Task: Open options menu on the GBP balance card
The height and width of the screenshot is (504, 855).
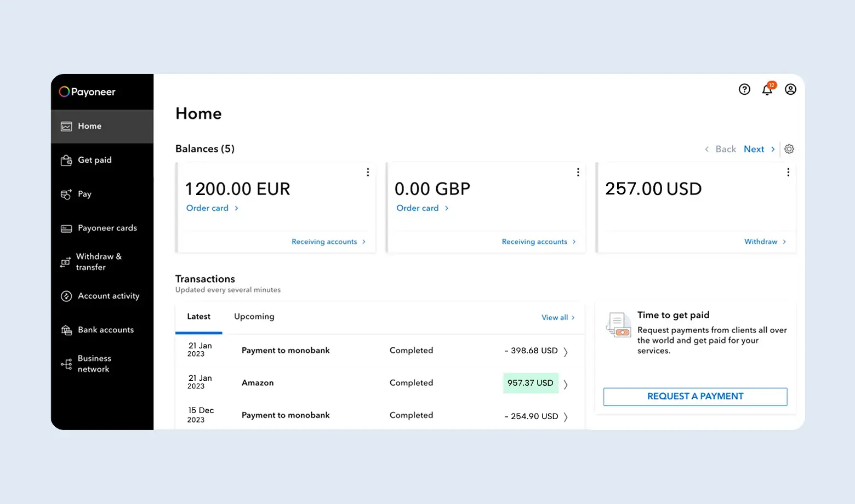Action: coord(578,172)
